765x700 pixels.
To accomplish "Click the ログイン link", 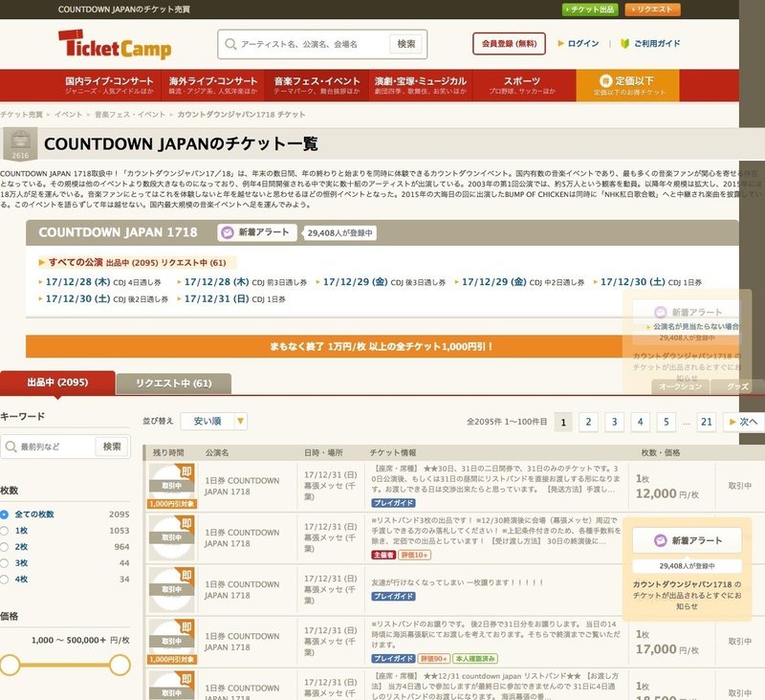I will pyautogui.click(x=579, y=43).
